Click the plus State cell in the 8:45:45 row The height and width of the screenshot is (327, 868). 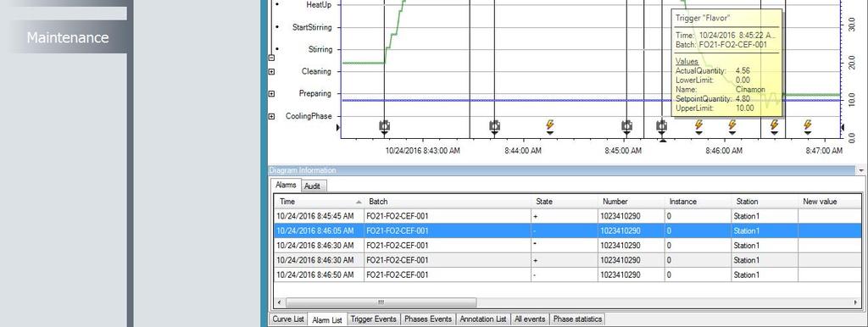(x=564, y=216)
